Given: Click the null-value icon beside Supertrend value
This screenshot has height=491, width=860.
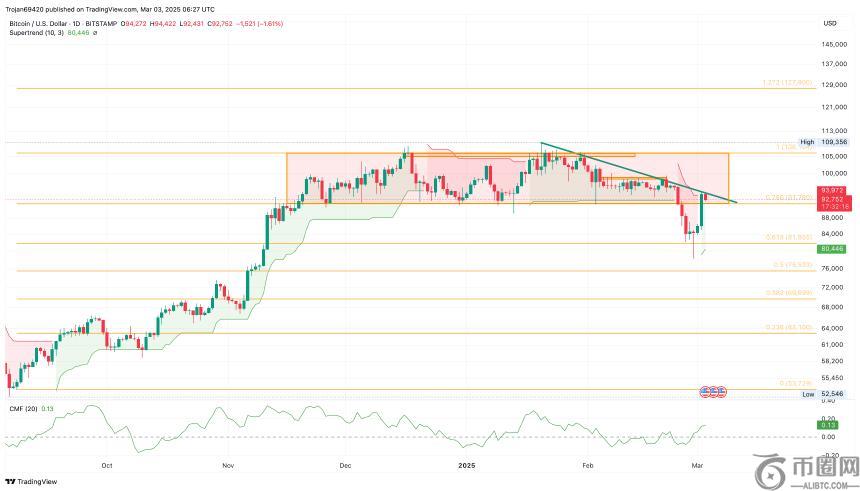Looking at the screenshot, I should (95, 32).
